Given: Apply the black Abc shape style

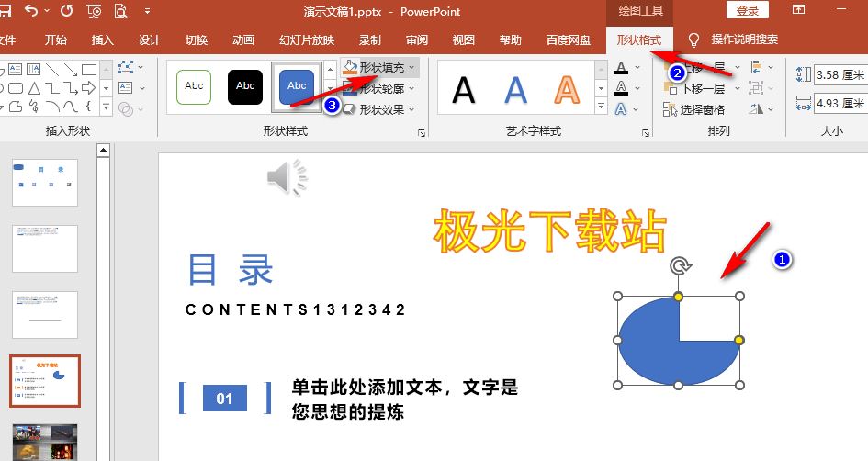Looking at the screenshot, I should pos(245,85).
